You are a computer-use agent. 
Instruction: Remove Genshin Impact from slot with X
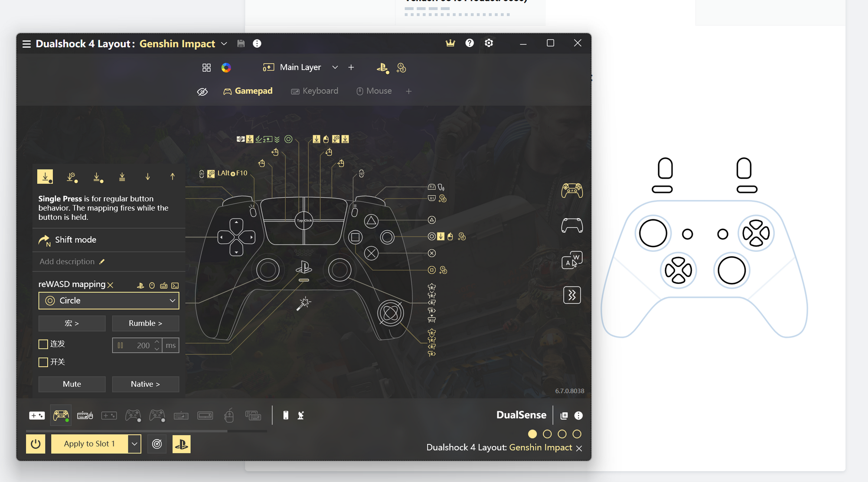(579, 448)
